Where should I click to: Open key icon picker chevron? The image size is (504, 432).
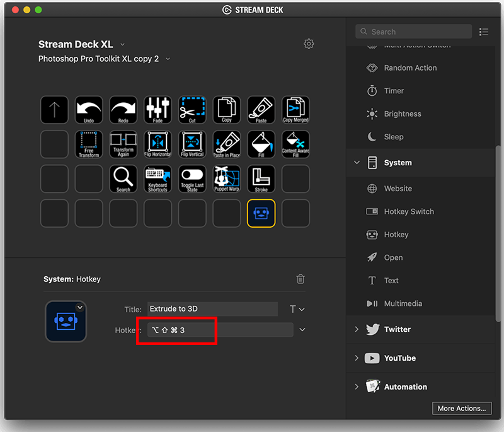click(x=80, y=308)
